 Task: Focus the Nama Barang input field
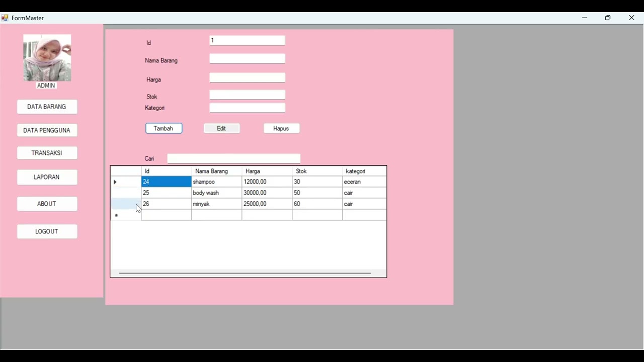tap(247, 58)
